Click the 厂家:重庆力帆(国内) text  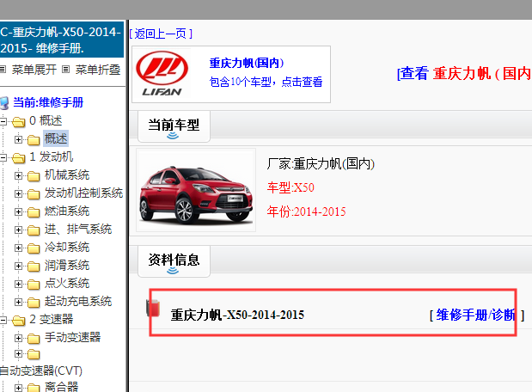click(x=321, y=164)
